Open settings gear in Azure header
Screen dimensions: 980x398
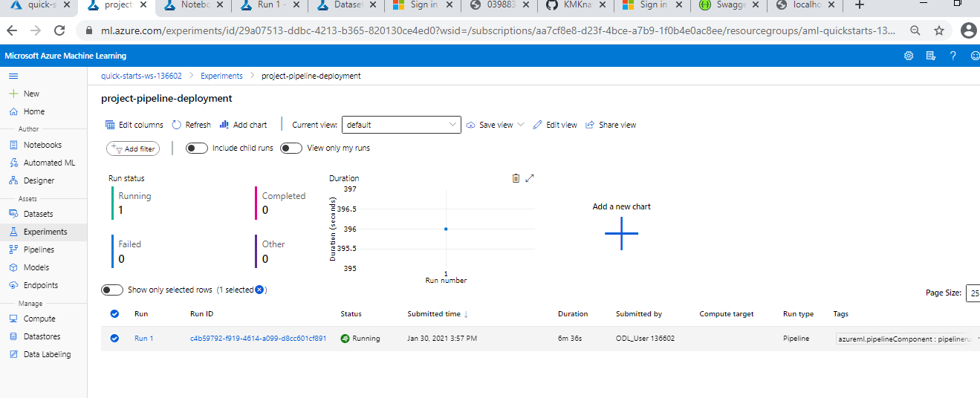coord(908,56)
